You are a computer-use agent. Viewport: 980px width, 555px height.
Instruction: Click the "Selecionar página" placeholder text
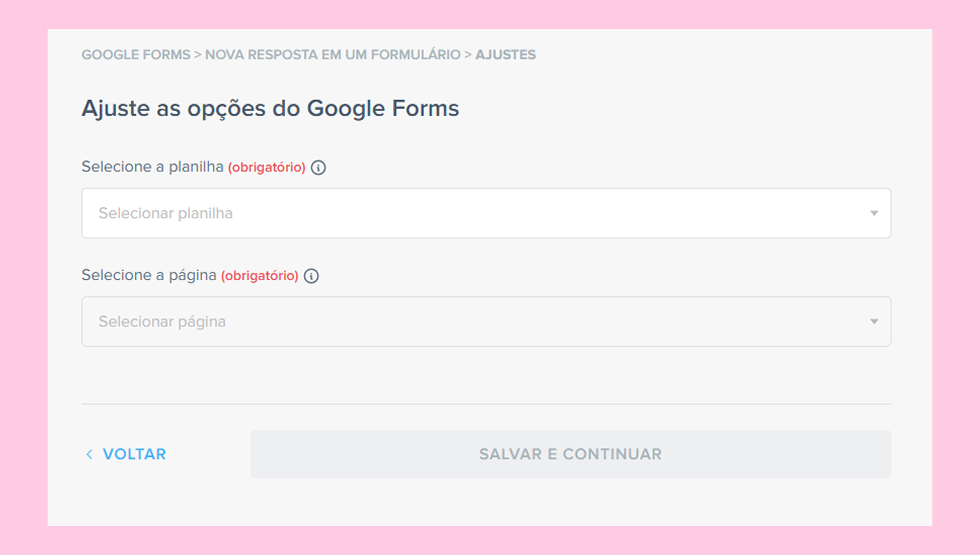162,322
